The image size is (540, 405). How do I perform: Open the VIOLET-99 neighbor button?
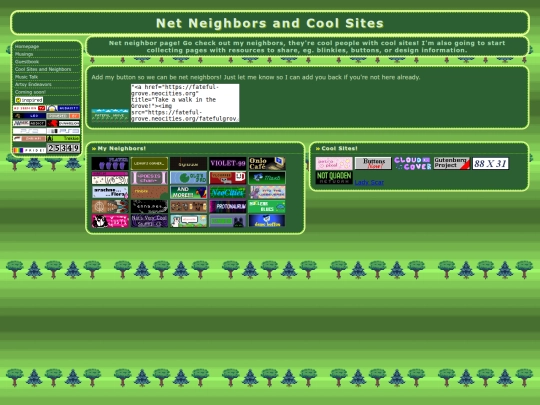(228, 163)
